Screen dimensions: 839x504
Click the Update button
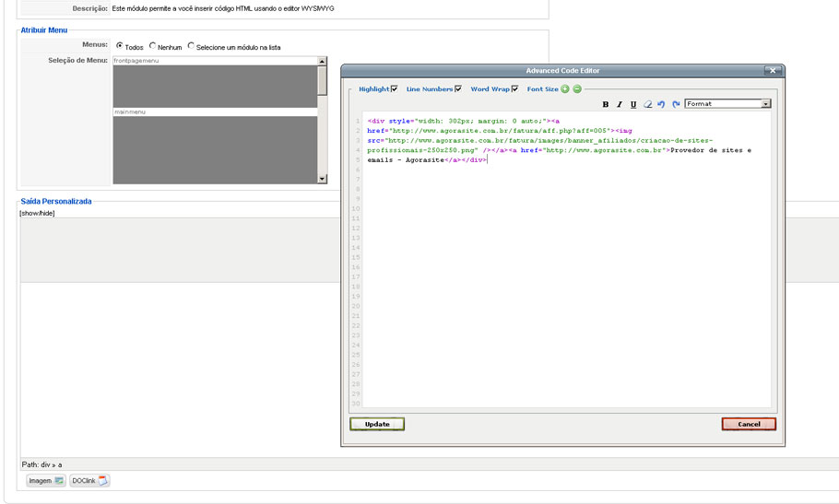click(377, 424)
